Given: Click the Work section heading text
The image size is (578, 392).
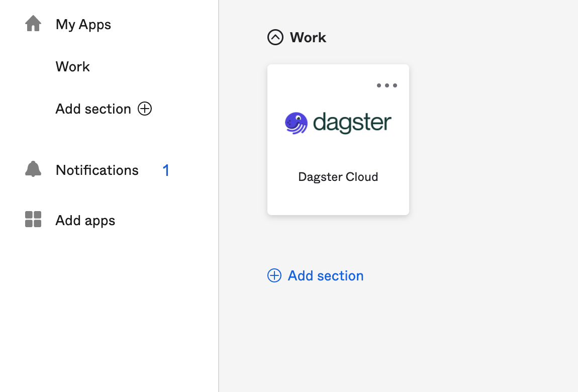Looking at the screenshot, I should coord(307,37).
